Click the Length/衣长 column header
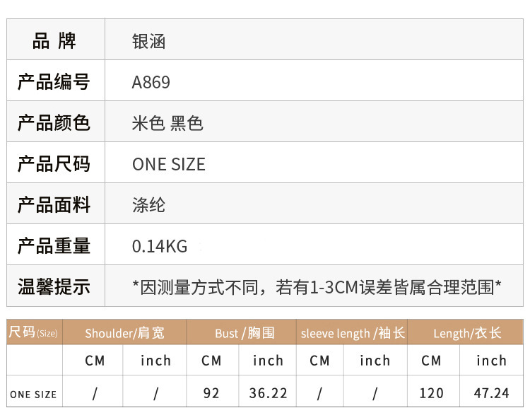Screen dimensions: 530x420 467,333
